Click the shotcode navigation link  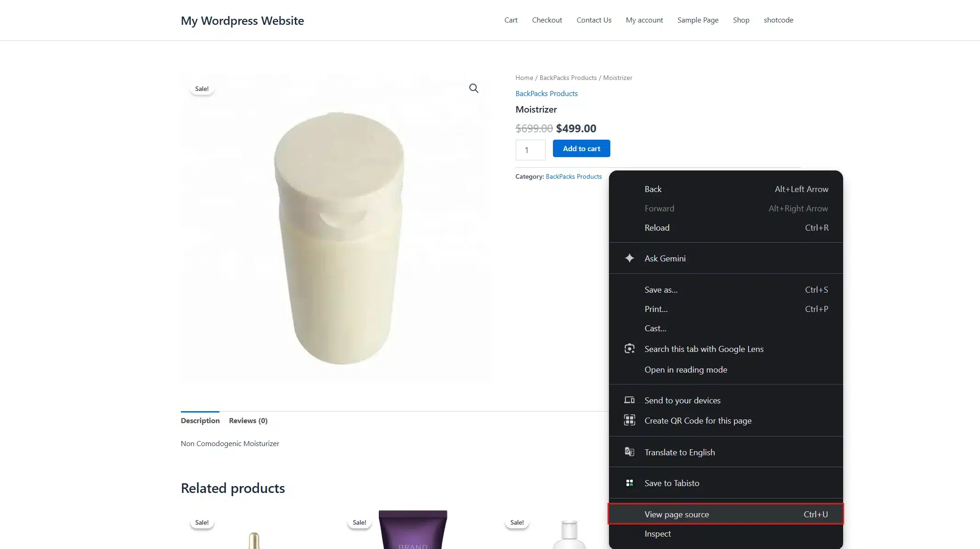778,20
